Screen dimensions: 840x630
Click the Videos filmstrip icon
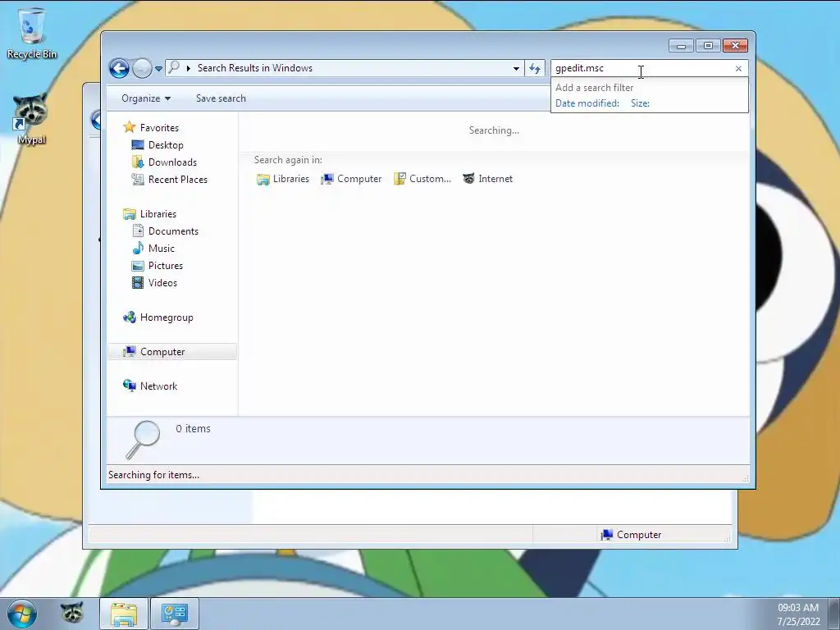pyautogui.click(x=138, y=283)
